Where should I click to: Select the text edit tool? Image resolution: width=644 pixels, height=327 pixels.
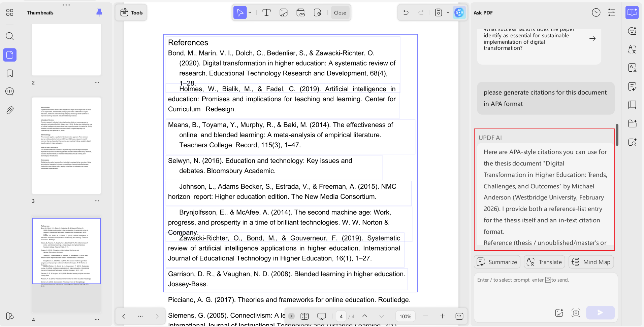click(266, 13)
